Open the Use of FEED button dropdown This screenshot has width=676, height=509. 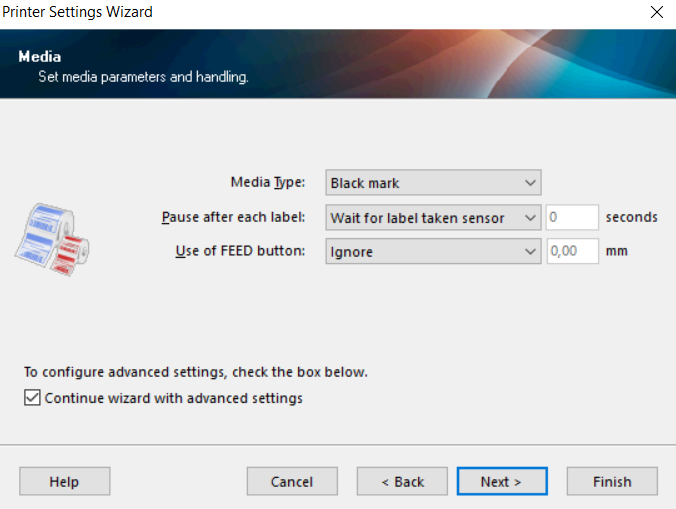[433, 252]
